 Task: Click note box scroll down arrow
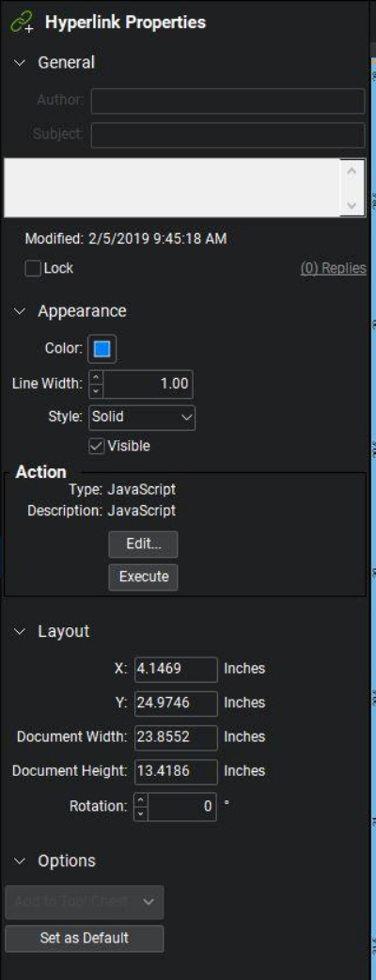point(352,205)
